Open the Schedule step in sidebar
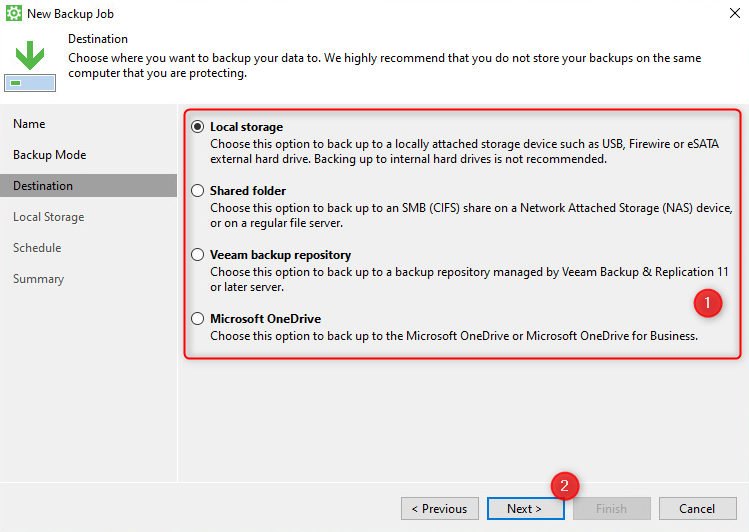This screenshot has width=749, height=532. pos(37,248)
